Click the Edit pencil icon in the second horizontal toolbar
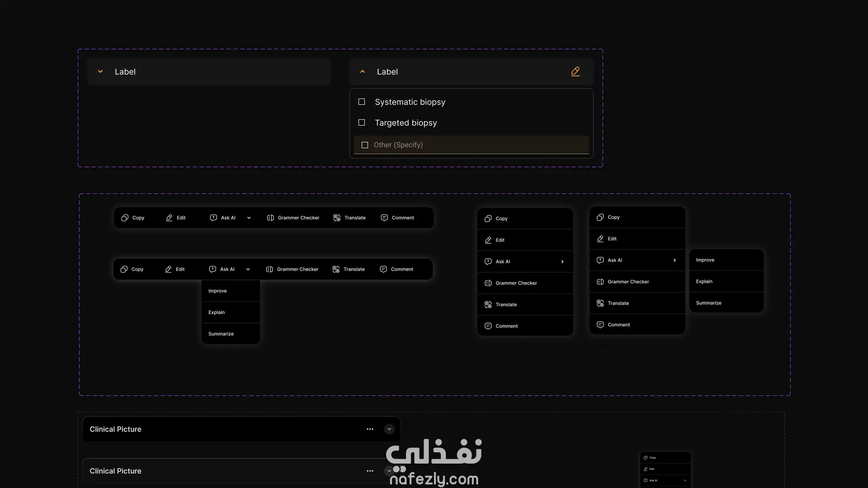The image size is (868, 488). click(168, 269)
